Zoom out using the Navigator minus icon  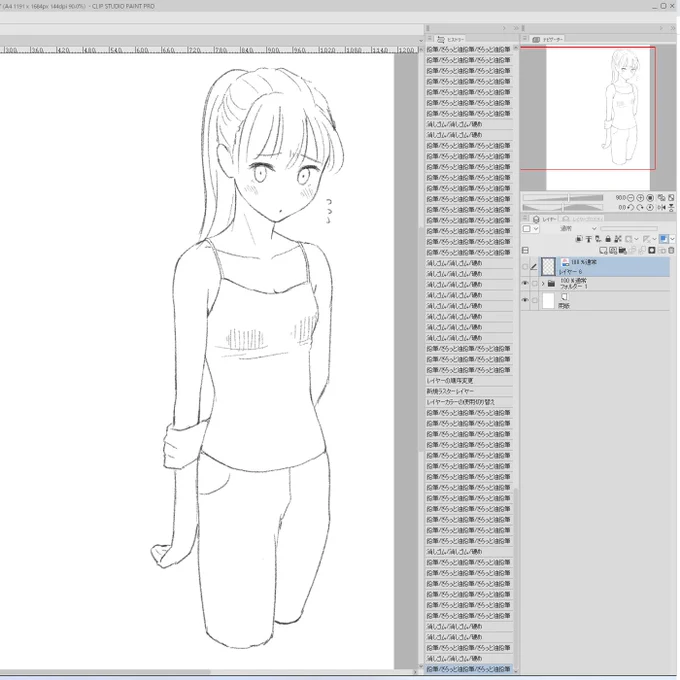631,198
